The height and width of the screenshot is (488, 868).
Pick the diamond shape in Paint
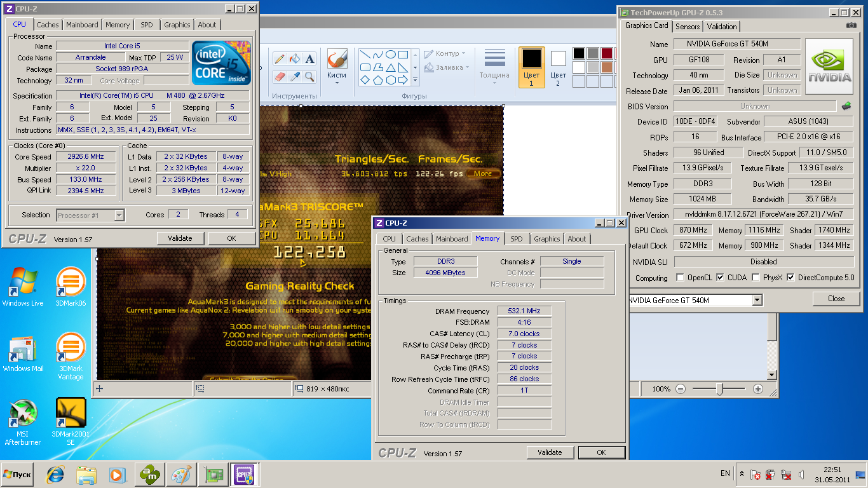pyautogui.click(x=365, y=80)
